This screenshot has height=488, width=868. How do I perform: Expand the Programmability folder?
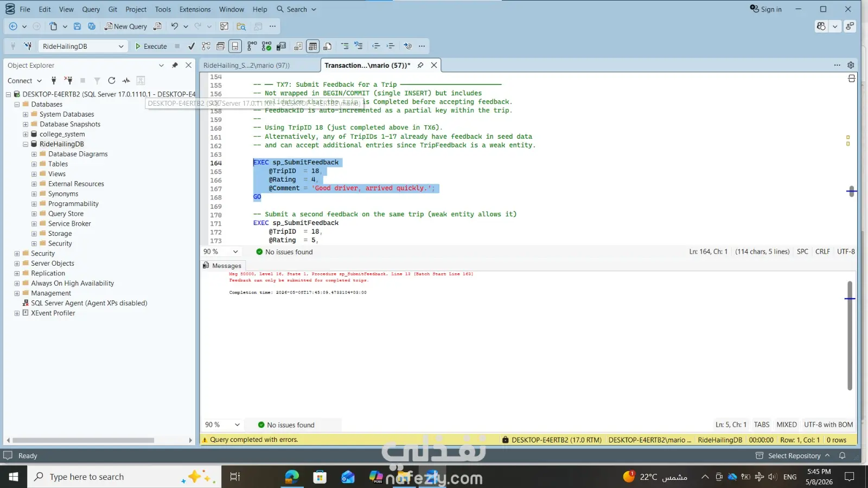point(34,204)
